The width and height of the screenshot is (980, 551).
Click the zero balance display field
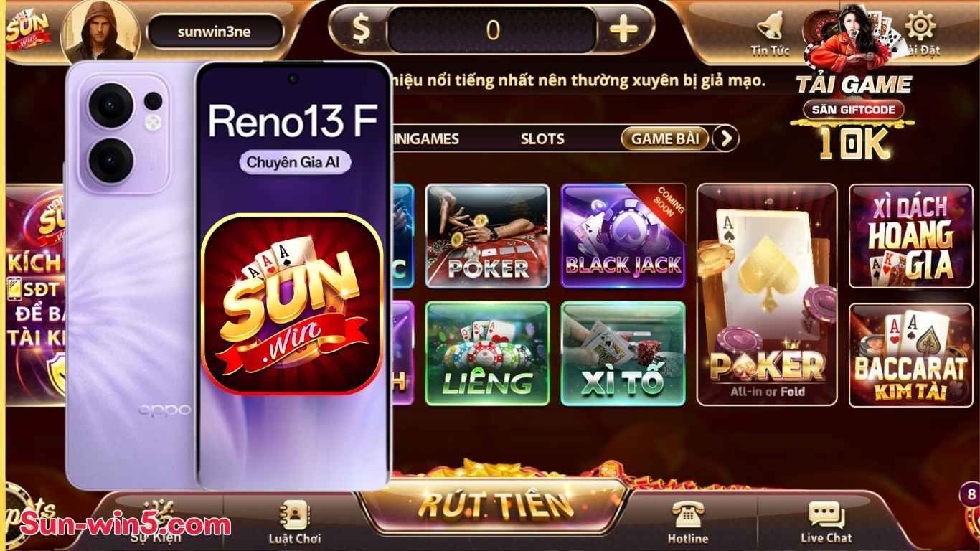pyautogui.click(x=492, y=30)
